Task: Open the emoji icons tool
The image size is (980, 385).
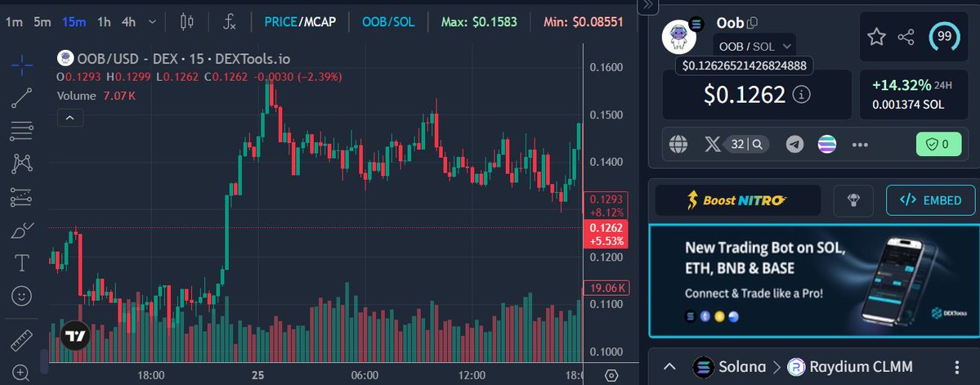Action: (x=22, y=296)
